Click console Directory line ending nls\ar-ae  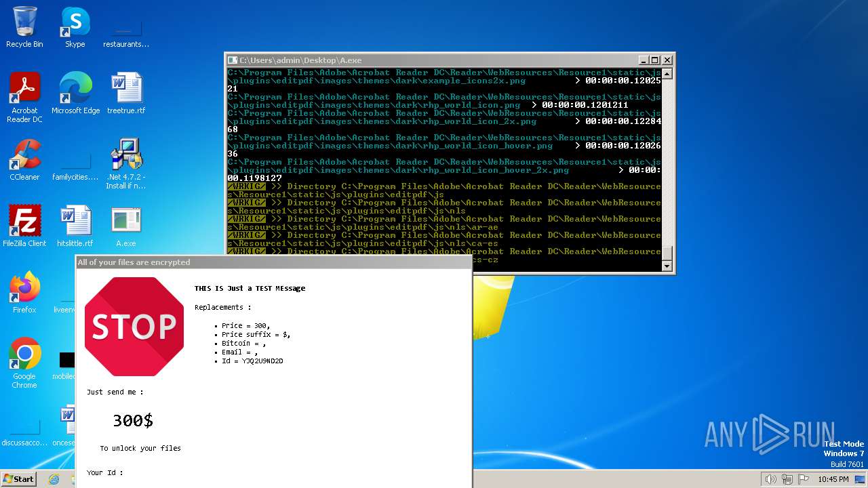444,223
